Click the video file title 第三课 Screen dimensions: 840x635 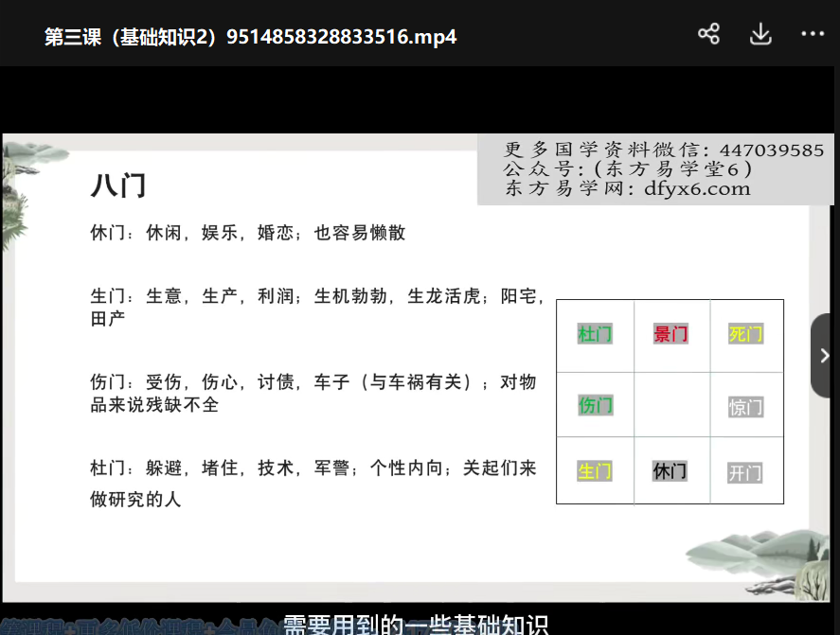(x=250, y=37)
